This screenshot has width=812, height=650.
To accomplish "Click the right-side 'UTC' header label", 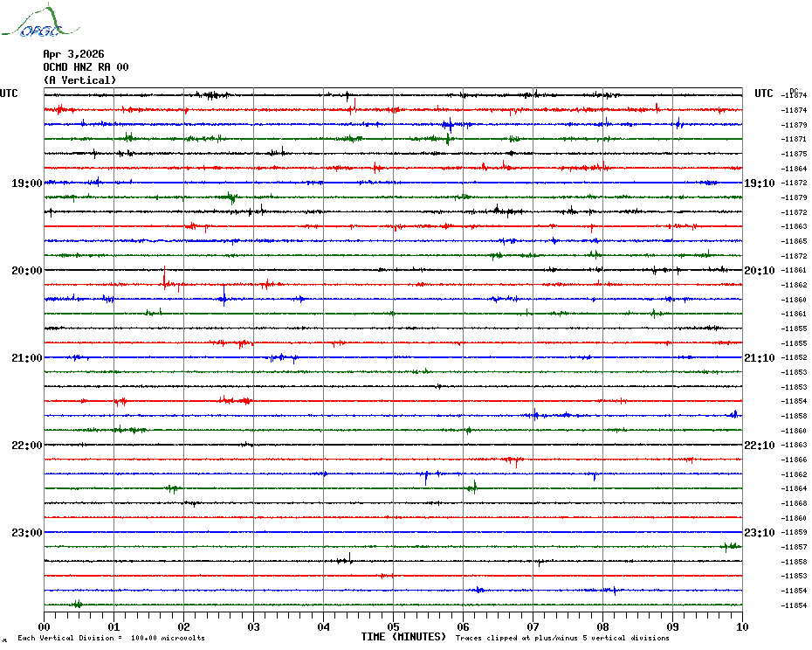I will click(763, 93).
